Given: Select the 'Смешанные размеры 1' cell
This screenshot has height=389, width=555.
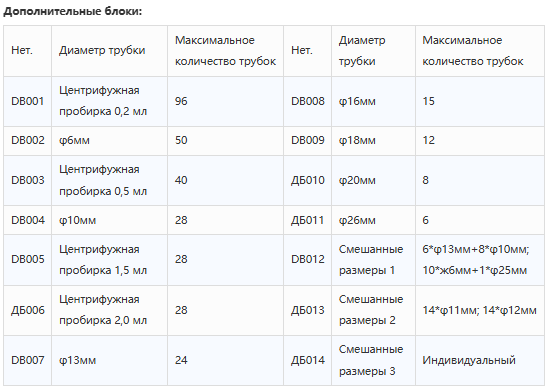Looking at the screenshot, I should tap(373, 259).
